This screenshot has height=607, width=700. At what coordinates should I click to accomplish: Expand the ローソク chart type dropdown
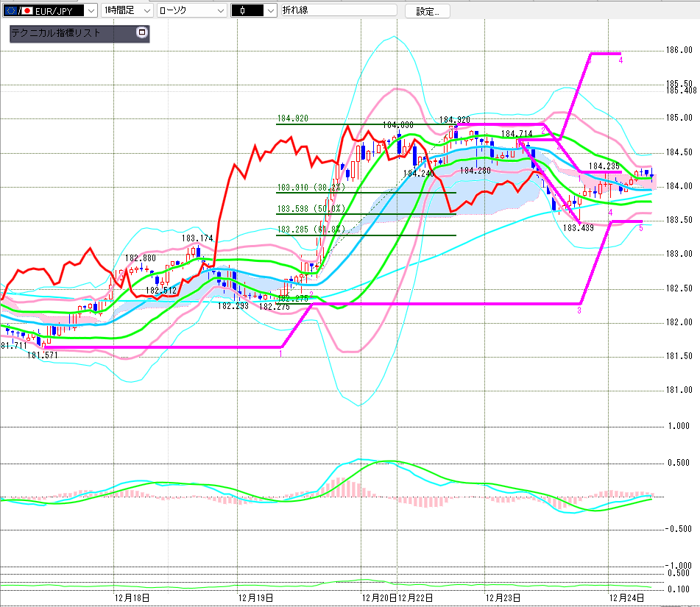click(x=219, y=10)
